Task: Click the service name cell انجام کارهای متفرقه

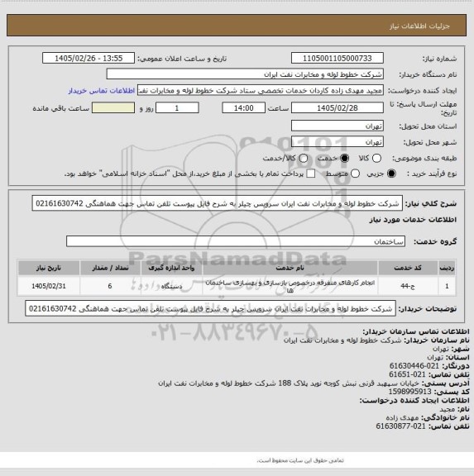Action: coord(290,286)
